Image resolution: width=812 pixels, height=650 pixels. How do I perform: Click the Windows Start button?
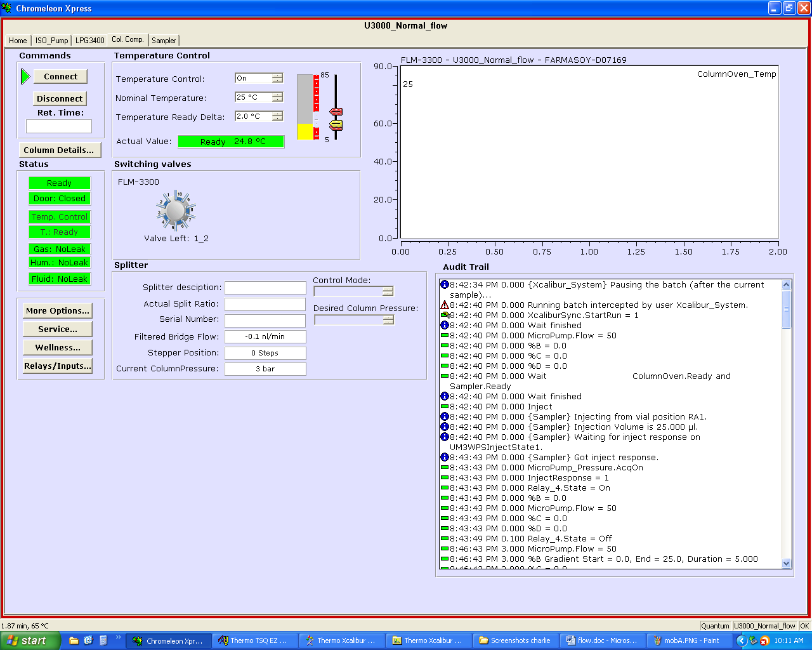[30, 640]
